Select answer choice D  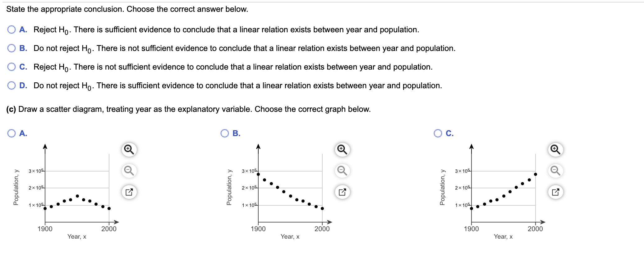pyautogui.click(x=11, y=85)
